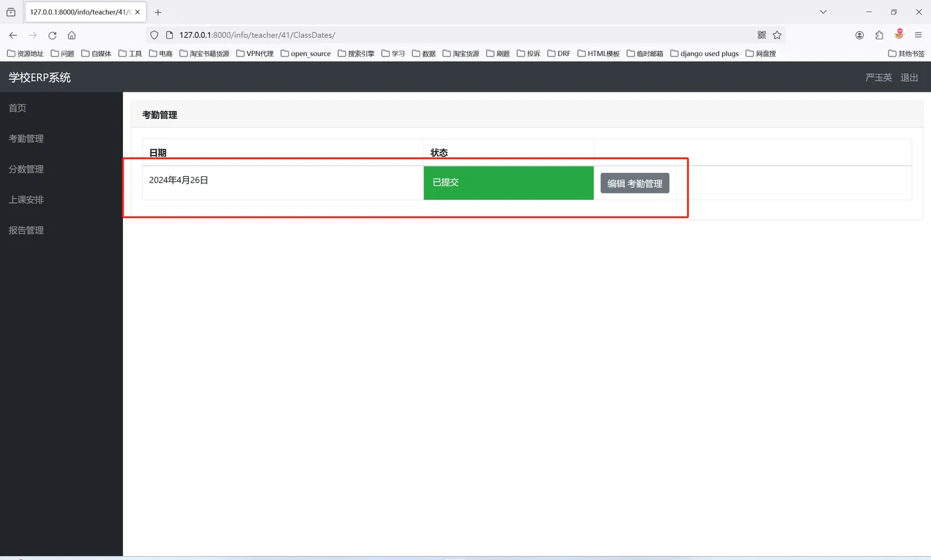Image resolution: width=931 pixels, height=560 pixels.
Task: Reload the page with the refresh icon
Action: 52,35
